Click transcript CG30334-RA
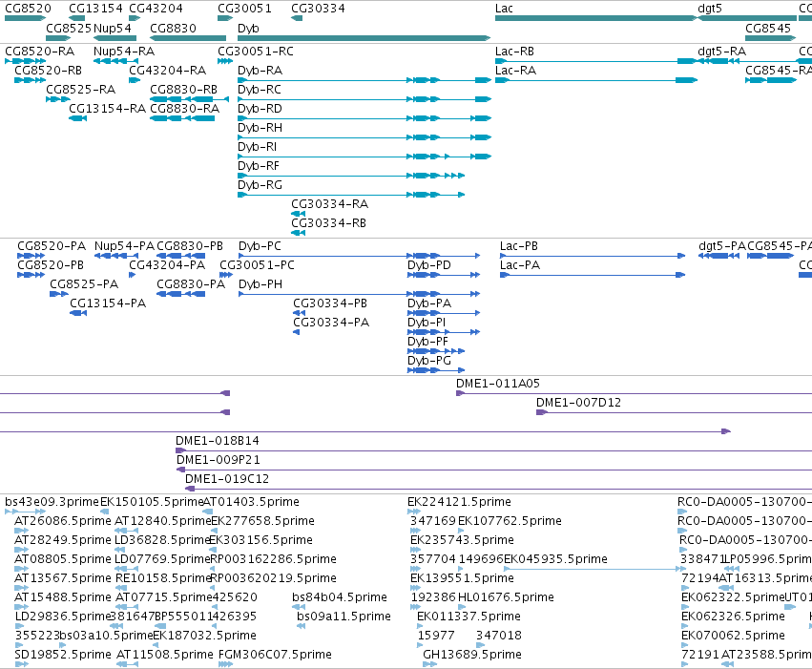Screen dimensions: 812x669 coord(329,204)
